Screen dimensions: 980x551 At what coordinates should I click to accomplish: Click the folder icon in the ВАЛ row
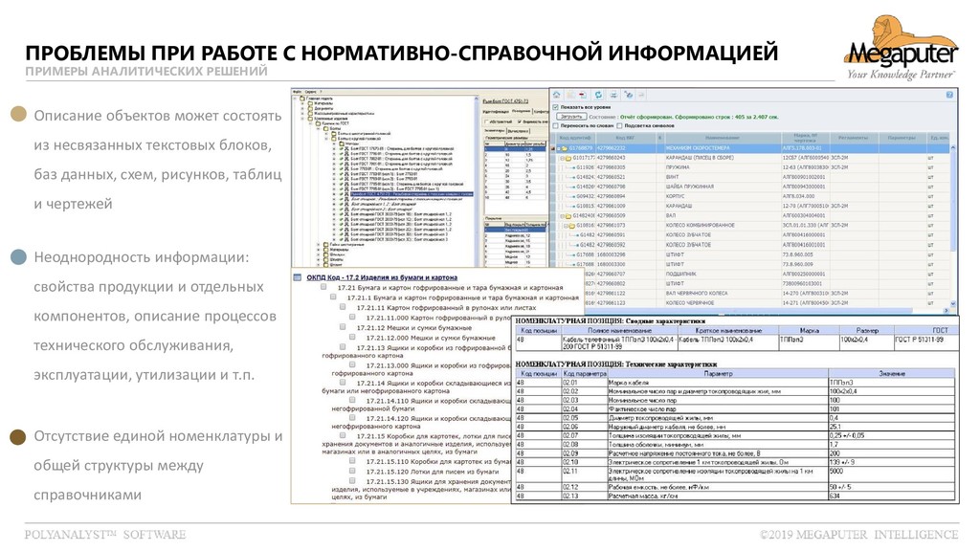(568, 216)
